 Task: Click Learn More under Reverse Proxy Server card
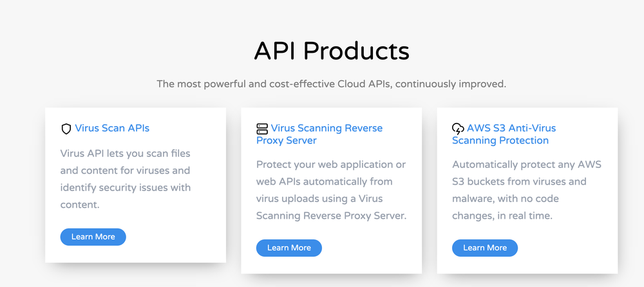[289, 248]
